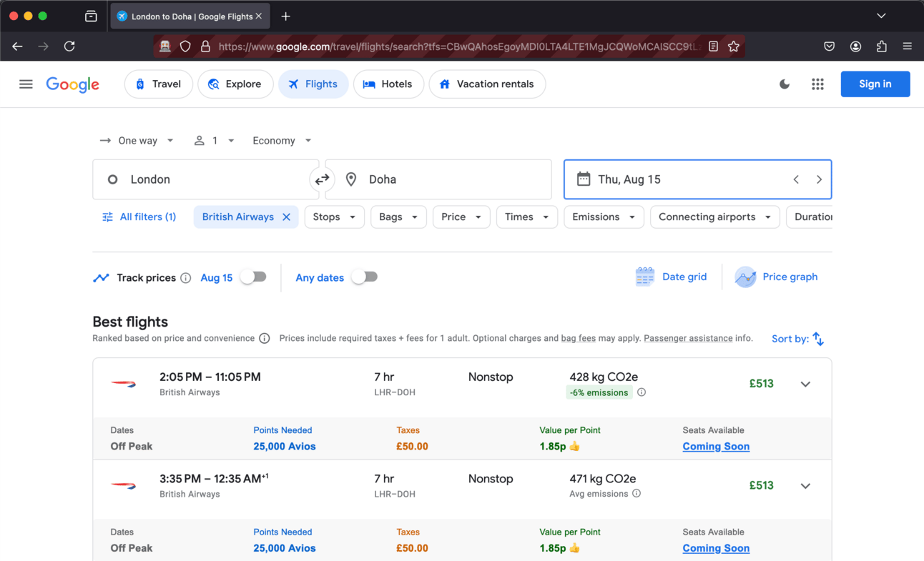Open the Thu, Aug 15 date picker
The height and width of the screenshot is (561, 924).
(x=698, y=179)
